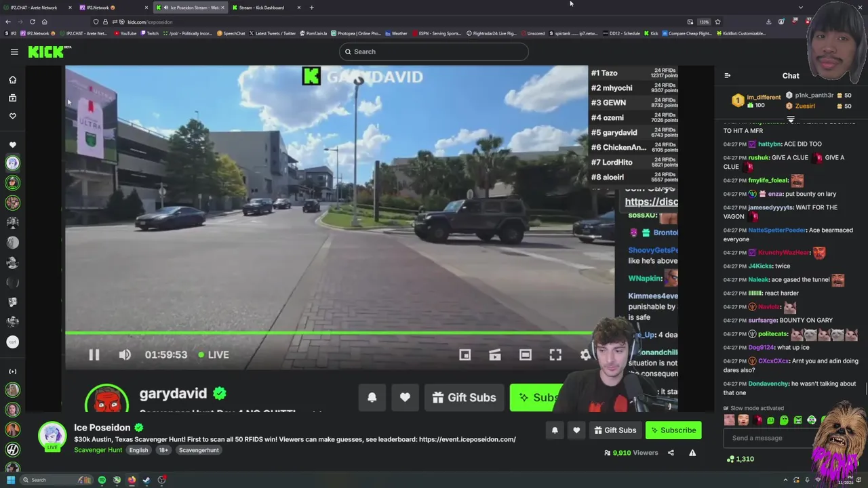
Task: Click the 18+ tag
Action: (x=163, y=450)
